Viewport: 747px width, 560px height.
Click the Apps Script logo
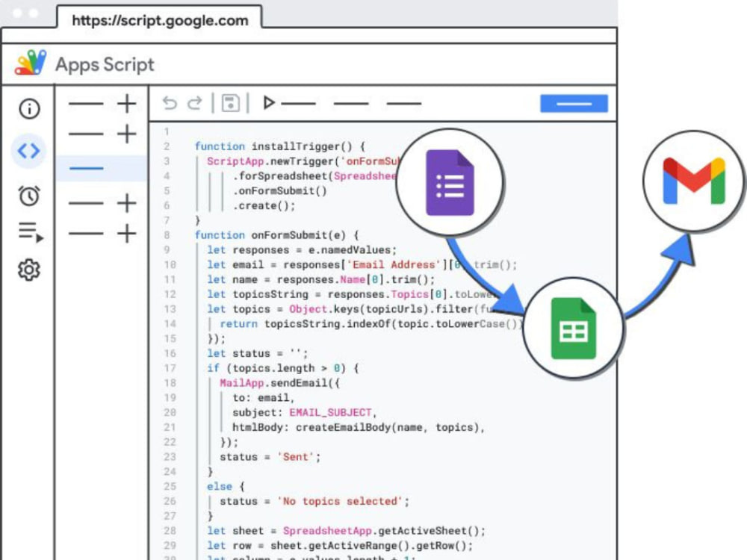coord(31,63)
